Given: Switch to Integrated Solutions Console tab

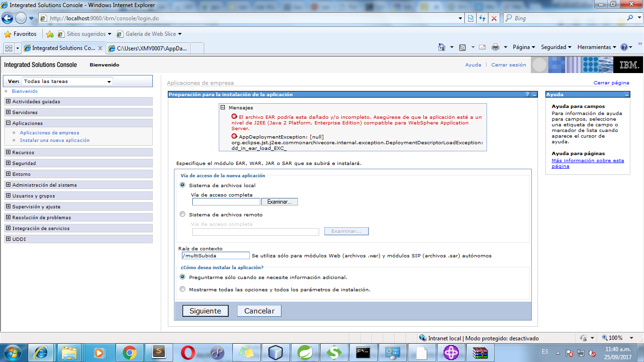Looking at the screenshot, I should pyautogui.click(x=64, y=48).
